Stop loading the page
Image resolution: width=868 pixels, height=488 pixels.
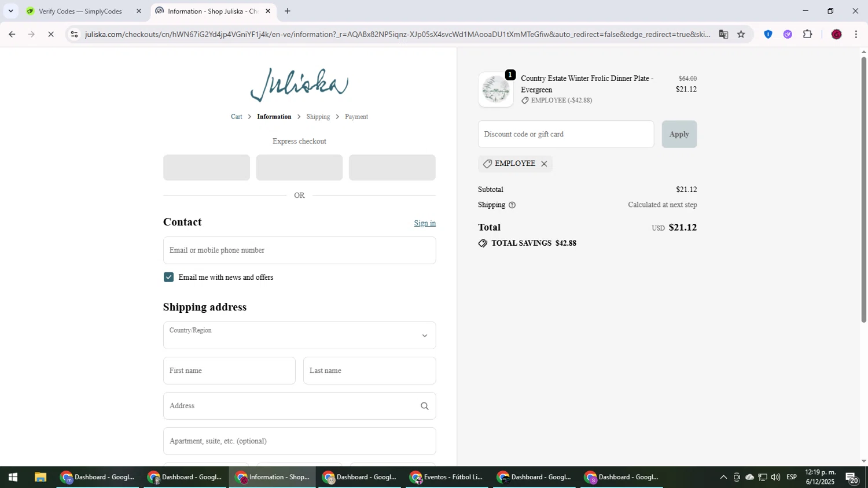point(51,34)
